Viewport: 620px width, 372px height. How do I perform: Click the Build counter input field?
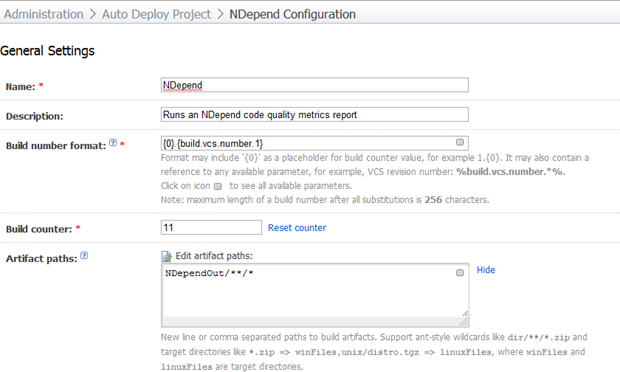211,227
